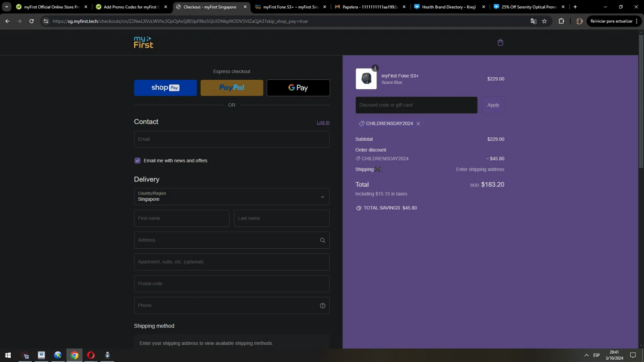Click the translate page icon
Viewport: 644px width, 362px height.
coord(533,21)
